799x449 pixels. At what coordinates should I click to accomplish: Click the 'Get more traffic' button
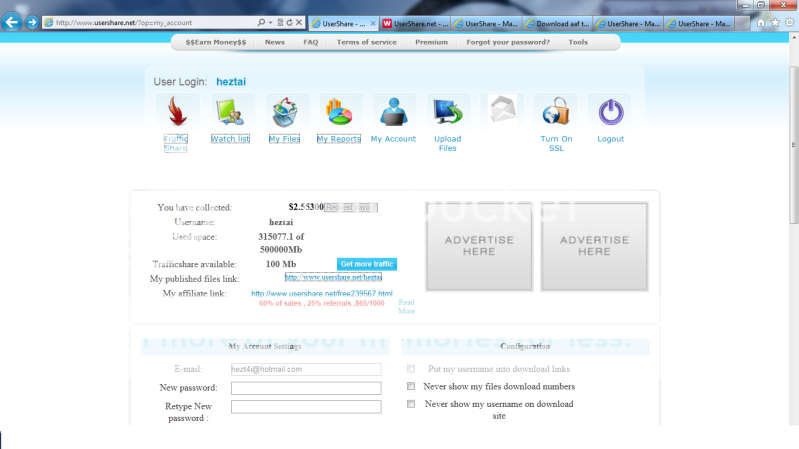366,264
